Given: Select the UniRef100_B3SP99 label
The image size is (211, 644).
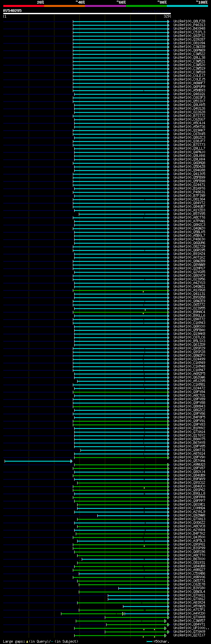Looking at the screenshot, I should pos(189,548).
